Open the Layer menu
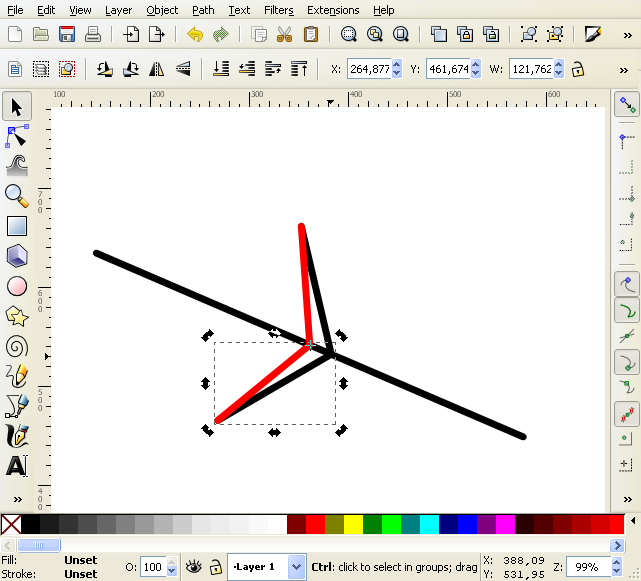The height and width of the screenshot is (581, 641). 119,10
